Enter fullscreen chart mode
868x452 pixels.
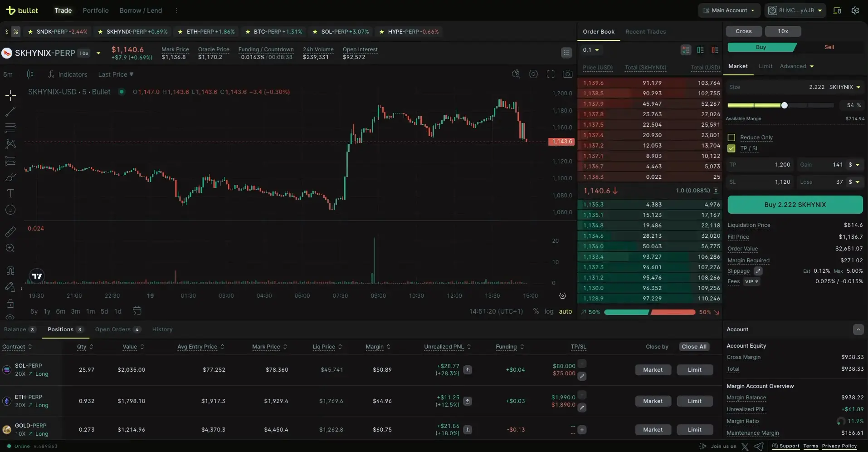[551, 74]
